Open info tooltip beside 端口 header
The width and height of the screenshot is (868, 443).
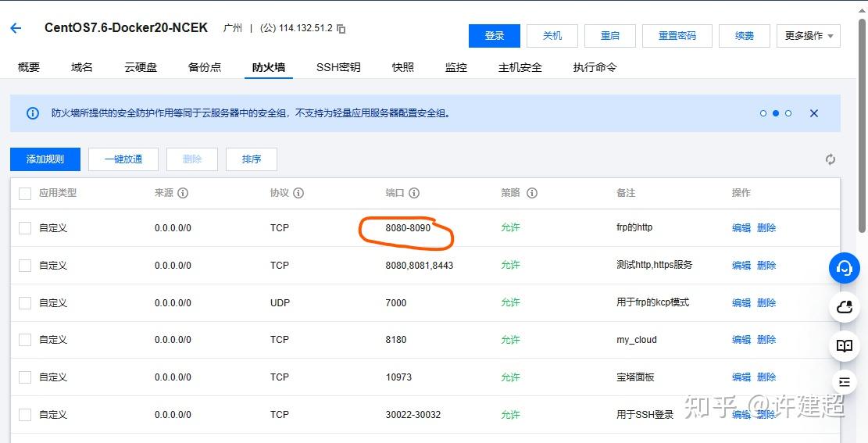413,193
